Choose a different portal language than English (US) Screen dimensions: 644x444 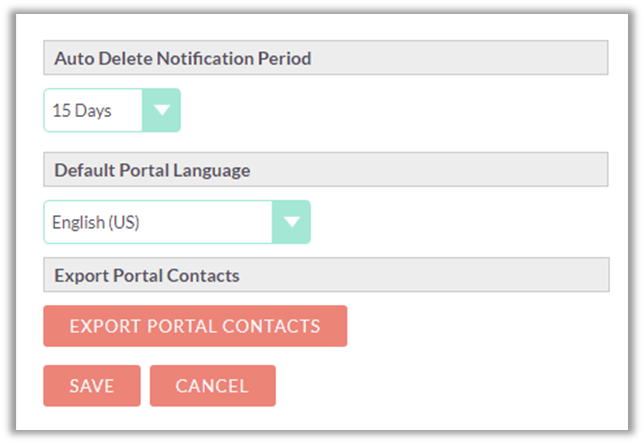[177, 222]
